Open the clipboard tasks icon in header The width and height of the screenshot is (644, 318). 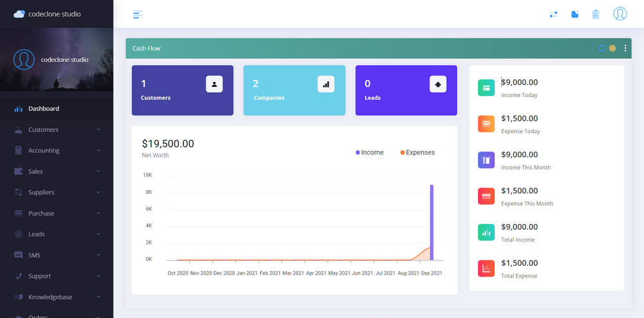(595, 14)
